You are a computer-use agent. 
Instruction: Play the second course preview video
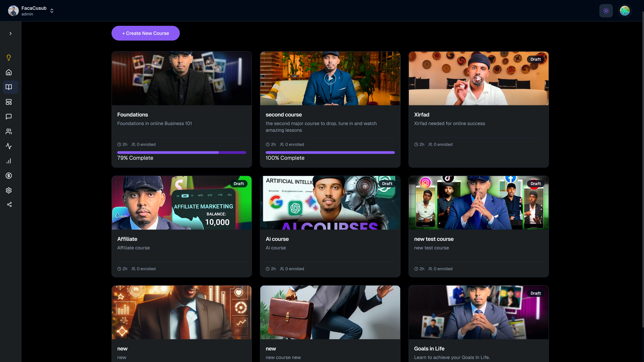coord(330,78)
